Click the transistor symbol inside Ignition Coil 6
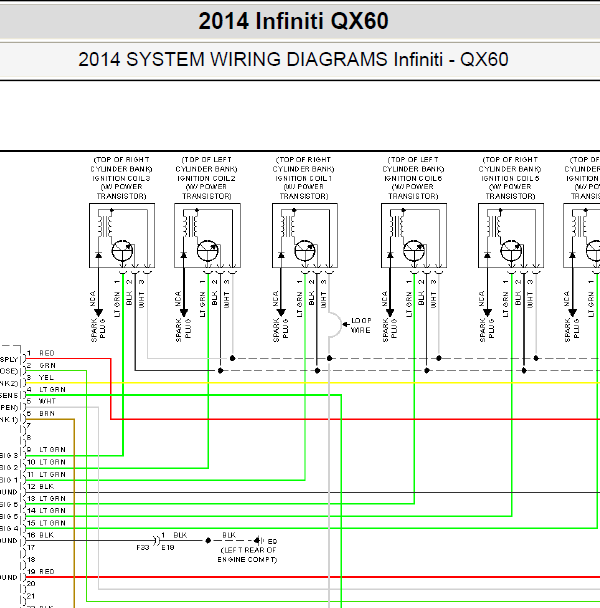This screenshot has width=600, height=608. [x=414, y=251]
